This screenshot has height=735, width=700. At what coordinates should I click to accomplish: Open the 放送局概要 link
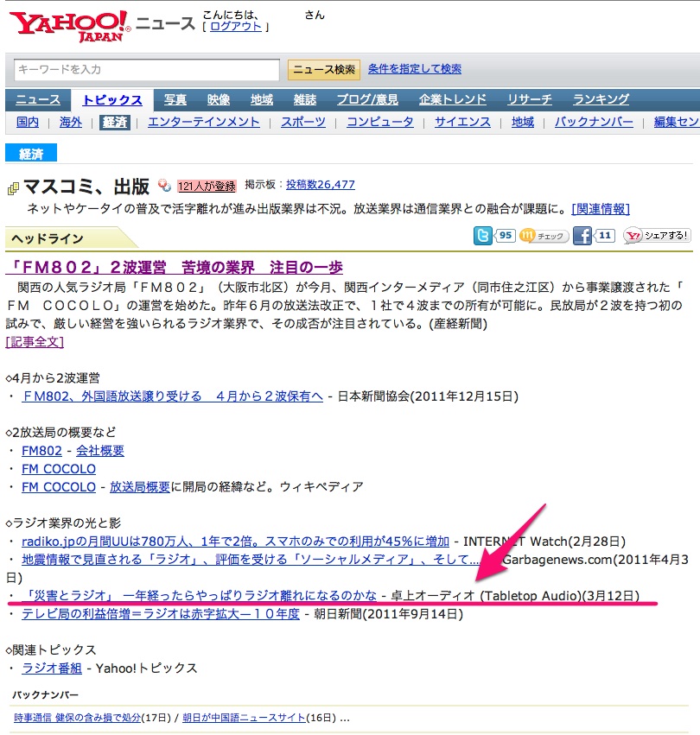pos(140,487)
